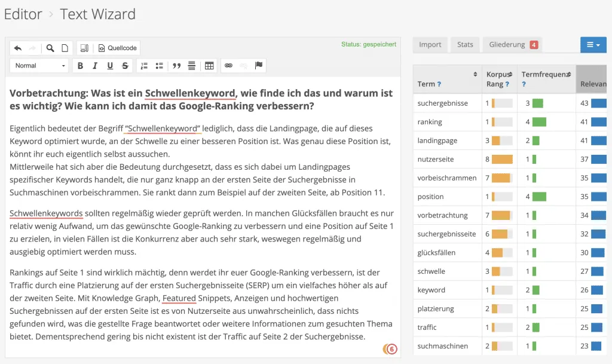Screen dimensions: 612x364
Task: Apply strikethrough formatting
Action: tap(125, 66)
